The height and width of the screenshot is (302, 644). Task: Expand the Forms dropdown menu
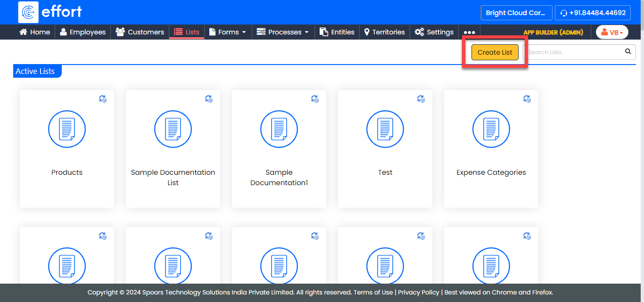click(228, 32)
